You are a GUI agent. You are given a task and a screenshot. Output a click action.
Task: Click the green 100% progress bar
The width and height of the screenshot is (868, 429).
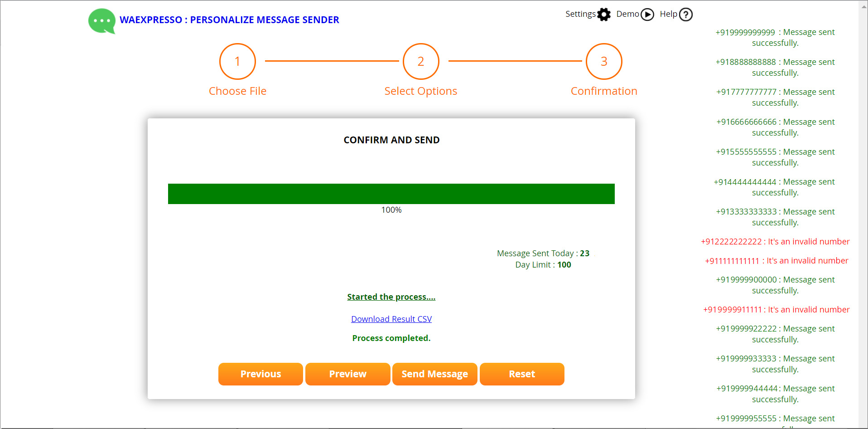(391, 194)
